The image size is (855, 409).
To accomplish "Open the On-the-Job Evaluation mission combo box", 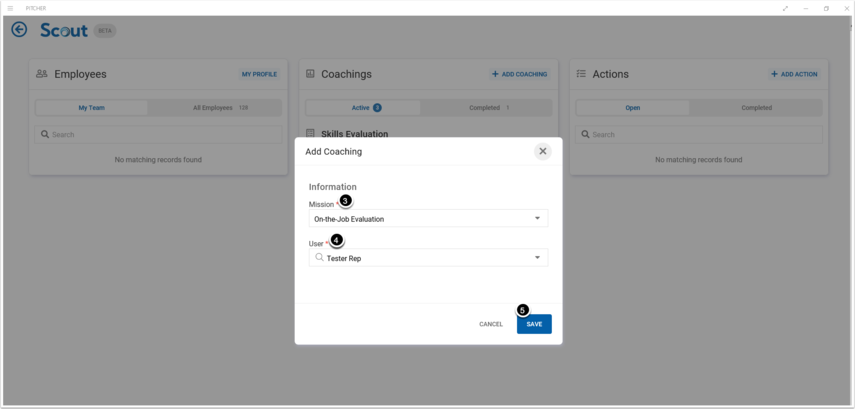I will [x=420, y=218].
